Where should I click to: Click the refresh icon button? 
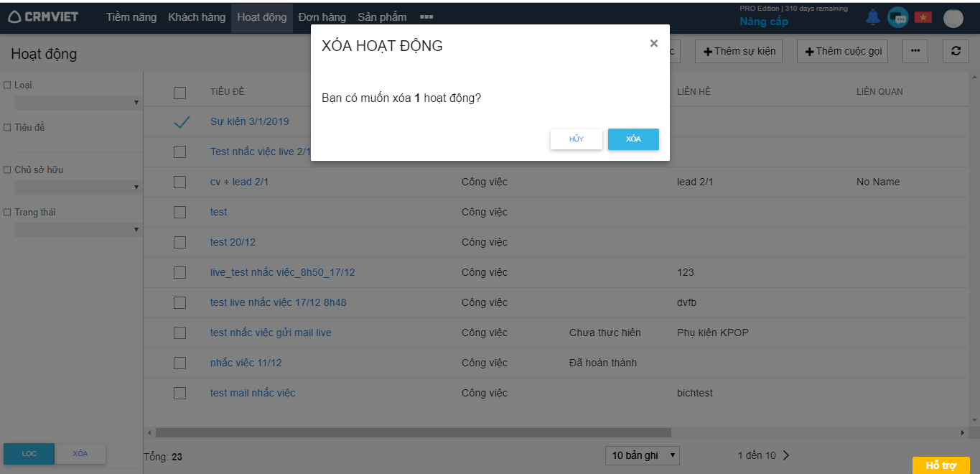(956, 51)
